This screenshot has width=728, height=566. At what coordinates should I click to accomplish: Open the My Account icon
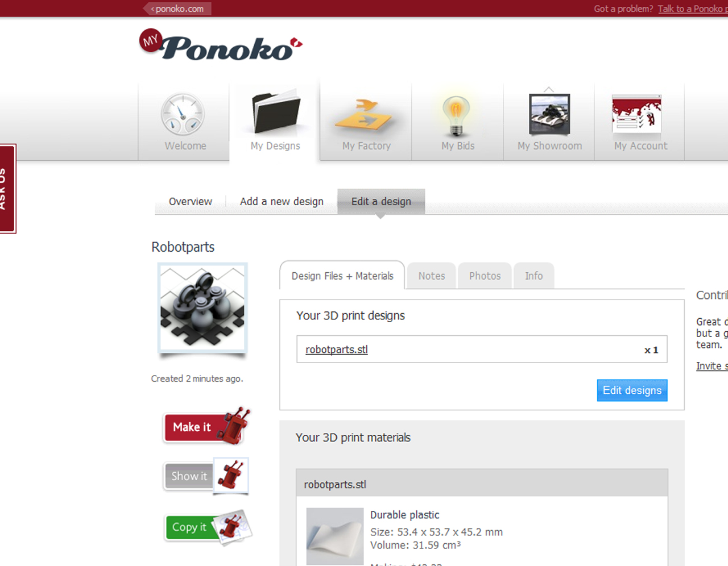point(637,115)
